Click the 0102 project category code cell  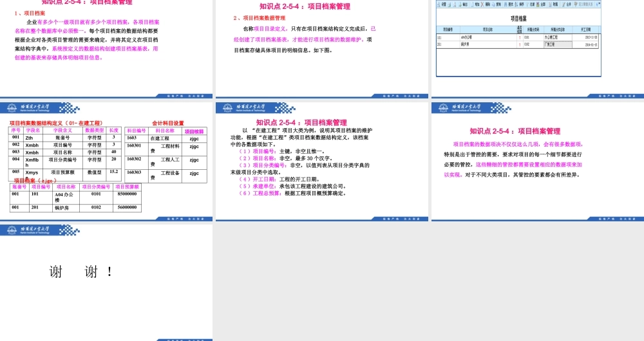pyautogui.click(x=96, y=208)
